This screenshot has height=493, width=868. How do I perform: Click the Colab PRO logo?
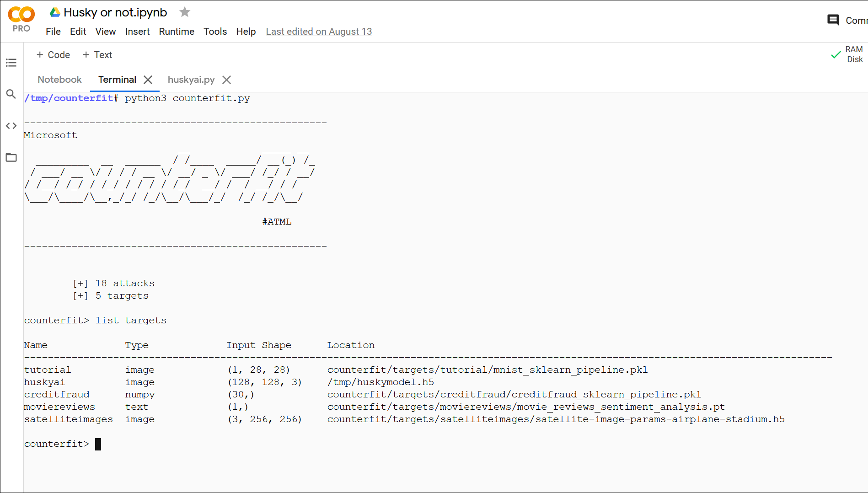(21, 19)
